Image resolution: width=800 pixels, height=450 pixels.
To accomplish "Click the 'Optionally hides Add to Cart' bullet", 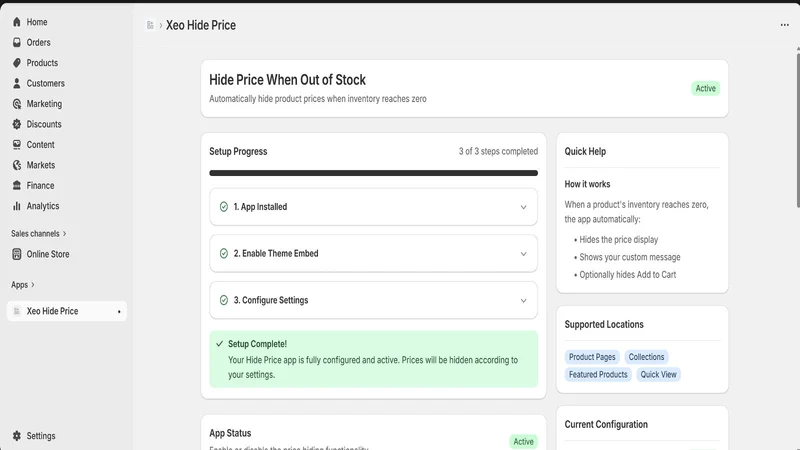I will click(x=628, y=274).
